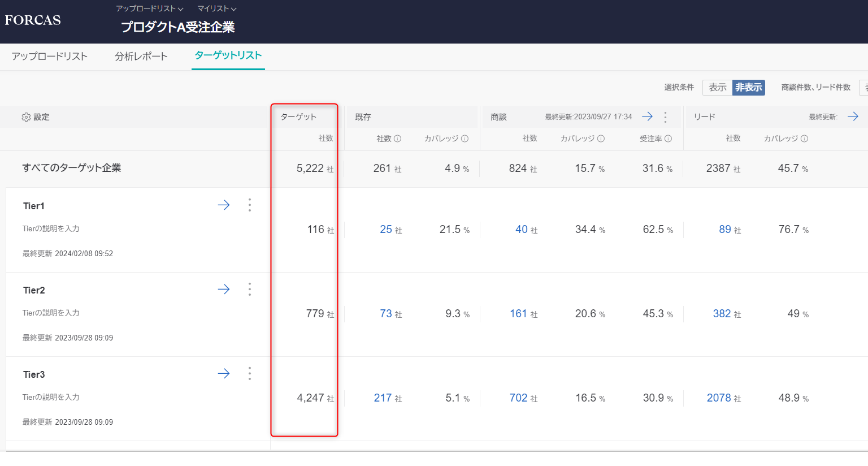Open the three-dot menu for Tier1
This screenshot has height=466, width=868.
pos(250,205)
